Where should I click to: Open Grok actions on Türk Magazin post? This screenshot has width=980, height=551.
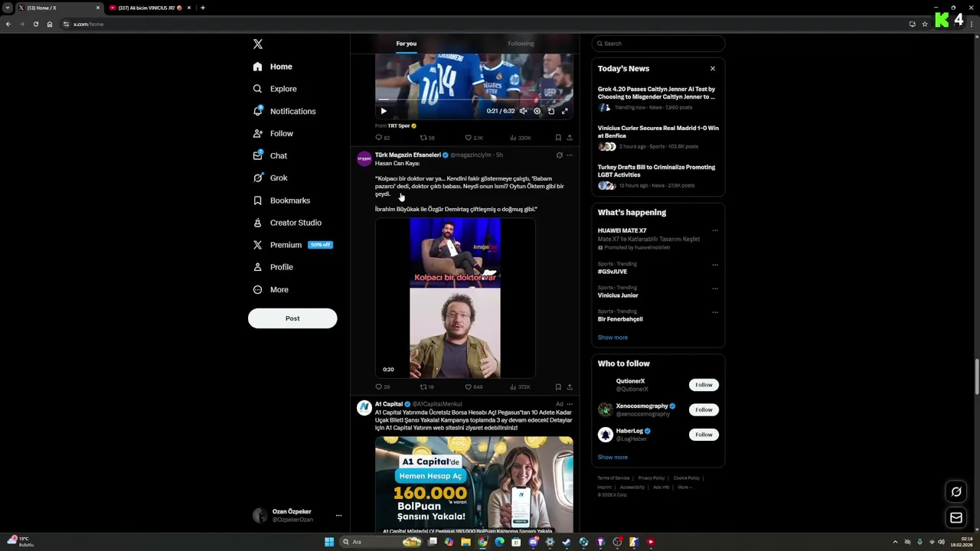[559, 155]
